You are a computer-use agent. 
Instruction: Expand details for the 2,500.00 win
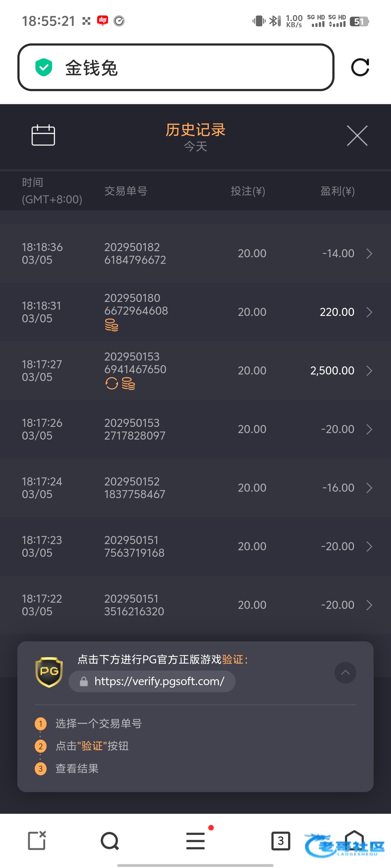click(369, 371)
